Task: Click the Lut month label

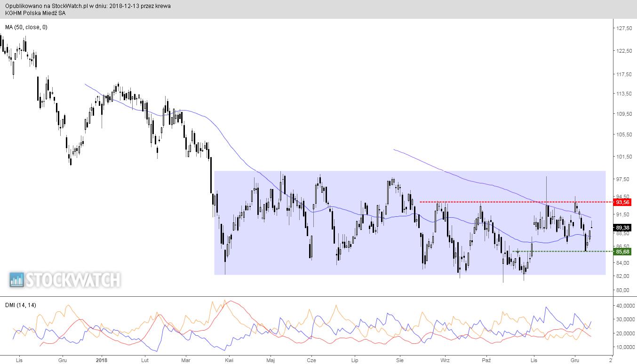Action: (x=145, y=360)
